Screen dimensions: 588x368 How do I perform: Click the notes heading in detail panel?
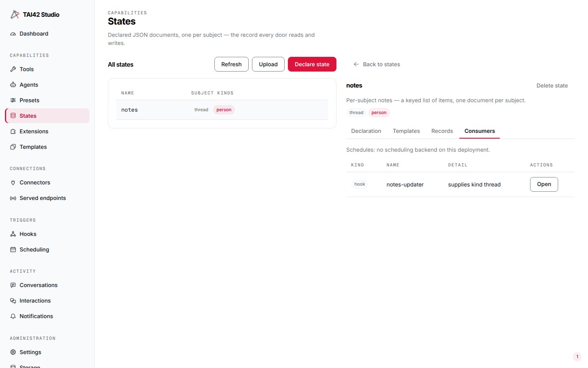[x=354, y=86]
